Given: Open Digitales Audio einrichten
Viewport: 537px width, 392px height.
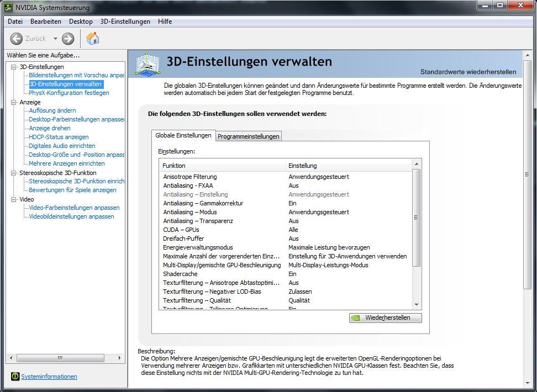Looking at the screenshot, I should point(62,146).
